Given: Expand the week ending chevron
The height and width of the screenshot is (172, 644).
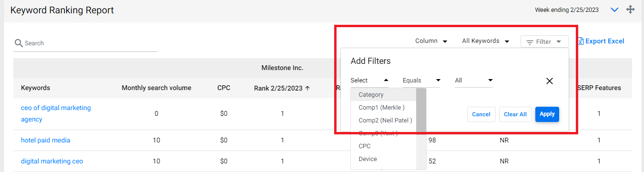Looking at the screenshot, I should point(614,10).
